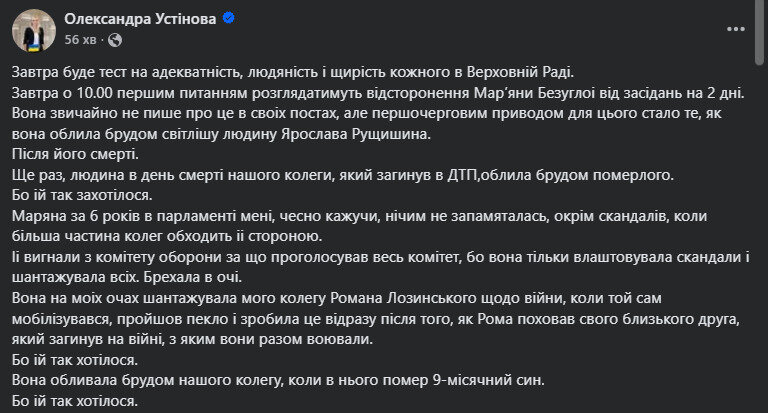768x413 pixels.
Task: Click the public globe privacy icon
Action: (x=113, y=40)
